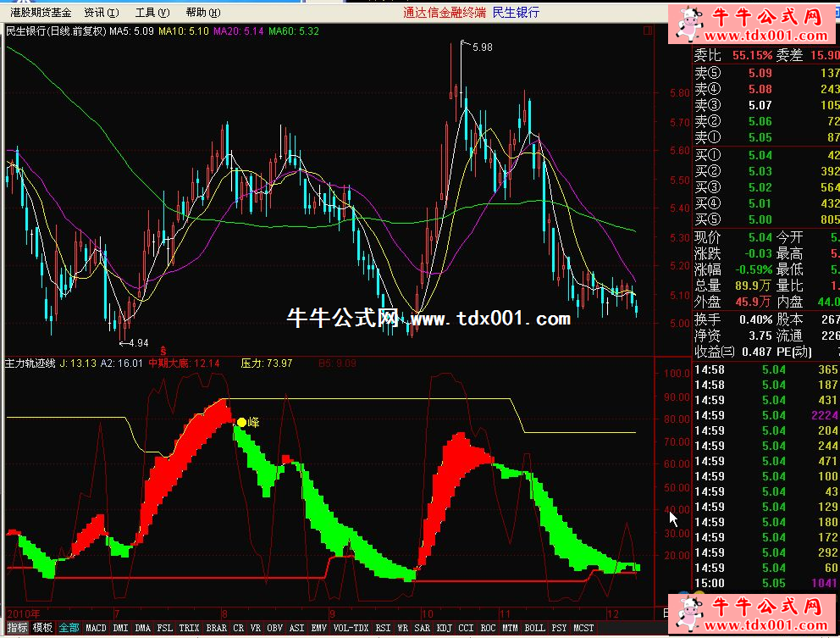Click the MA5: 5.09 label

pos(132,31)
